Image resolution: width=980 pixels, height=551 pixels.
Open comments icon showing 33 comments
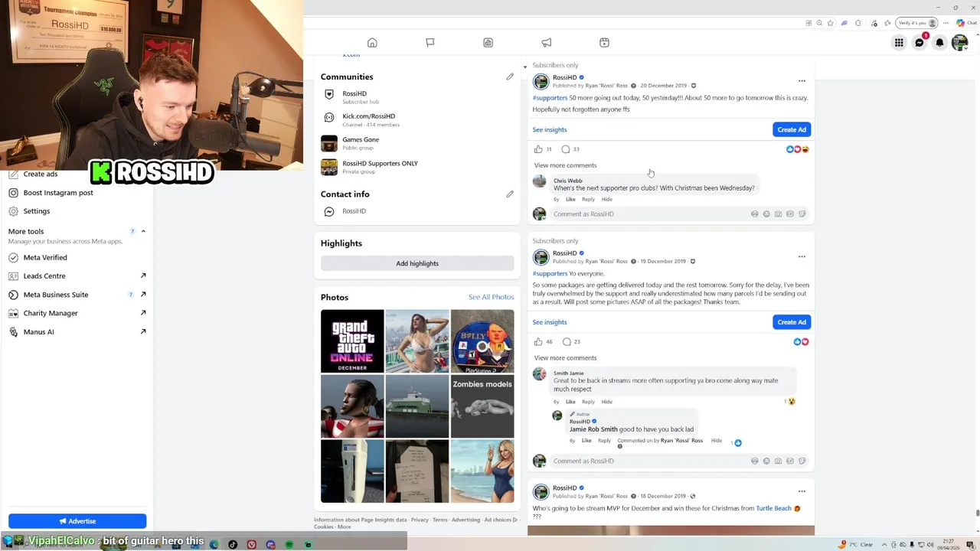pos(566,149)
